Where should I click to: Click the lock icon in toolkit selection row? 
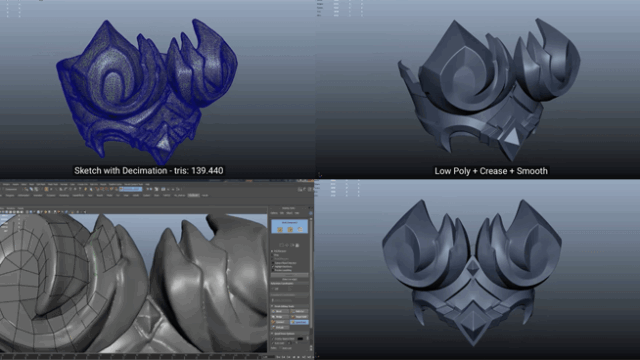pyautogui.click(x=297, y=245)
